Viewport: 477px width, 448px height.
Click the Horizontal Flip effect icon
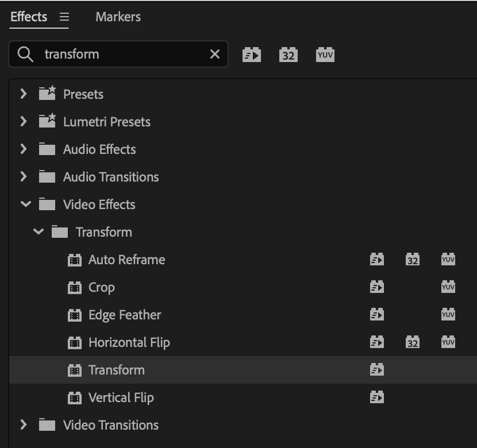pyautogui.click(x=75, y=342)
